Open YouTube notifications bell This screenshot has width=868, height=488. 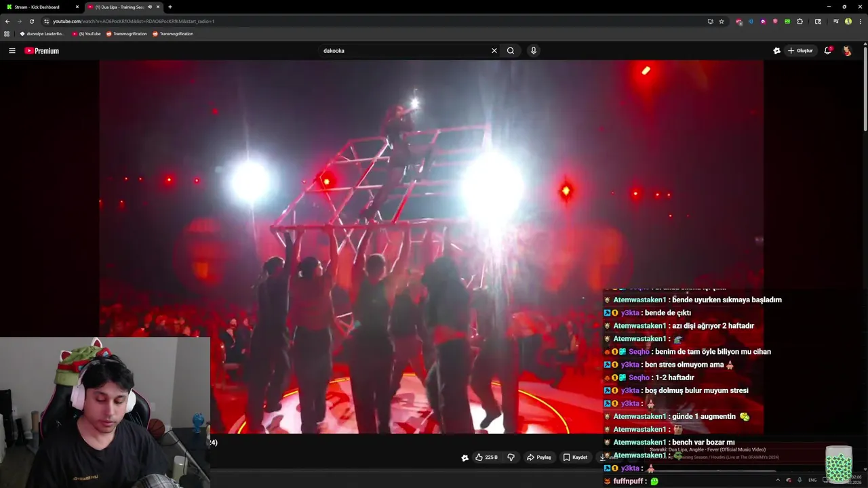click(x=827, y=51)
